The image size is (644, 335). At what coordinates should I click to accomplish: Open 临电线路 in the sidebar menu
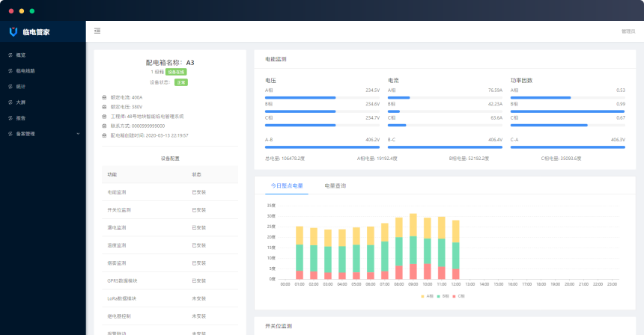(43, 71)
